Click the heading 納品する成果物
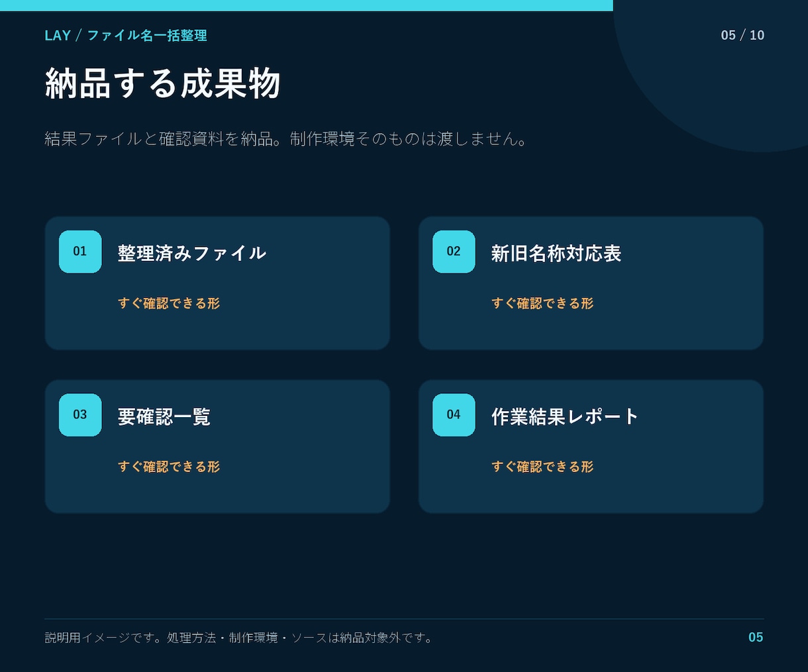The height and width of the screenshot is (672, 808). tap(163, 83)
